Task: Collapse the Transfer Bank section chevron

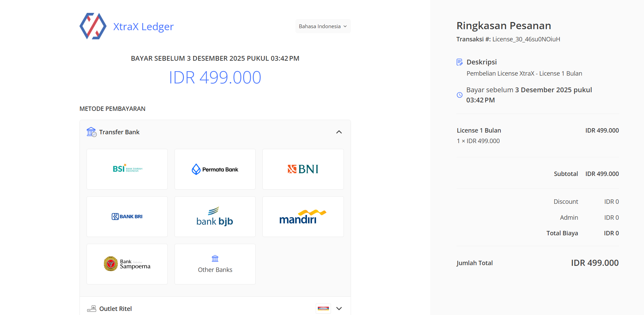Action: (x=339, y=132)
